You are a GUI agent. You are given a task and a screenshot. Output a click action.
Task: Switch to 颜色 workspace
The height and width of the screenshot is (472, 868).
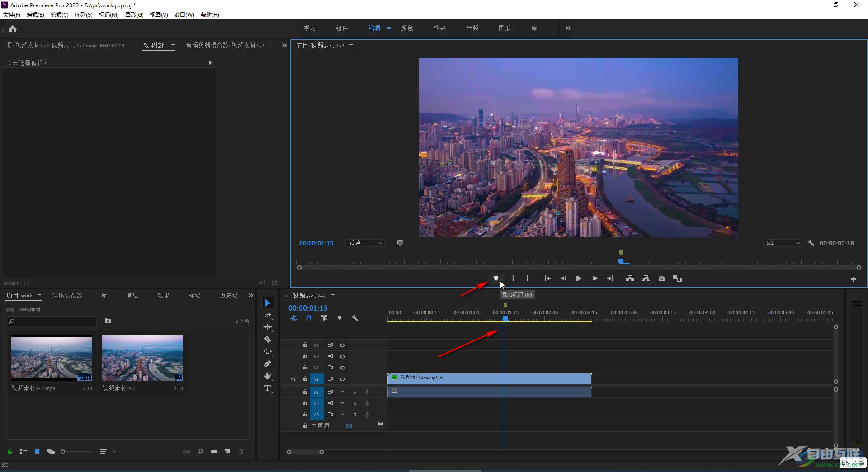click(407, 28)
